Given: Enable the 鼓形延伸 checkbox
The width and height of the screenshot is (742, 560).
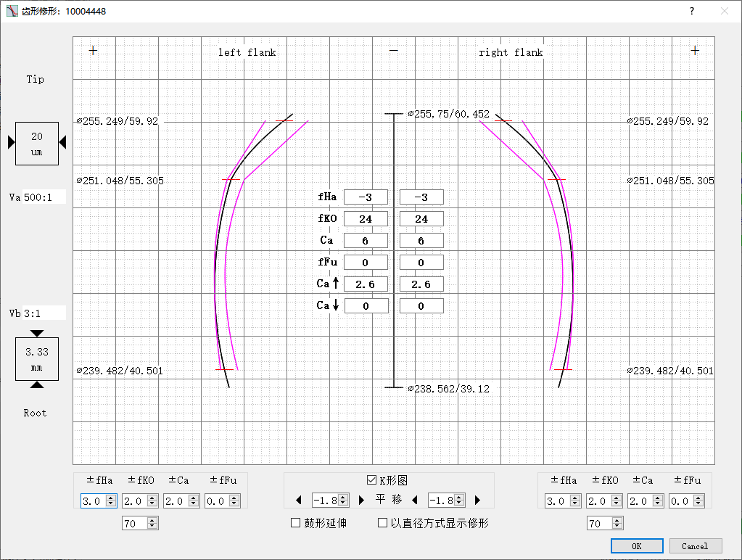Looking at the screenshot, I should pyautogui.click(x=295, y=522).
